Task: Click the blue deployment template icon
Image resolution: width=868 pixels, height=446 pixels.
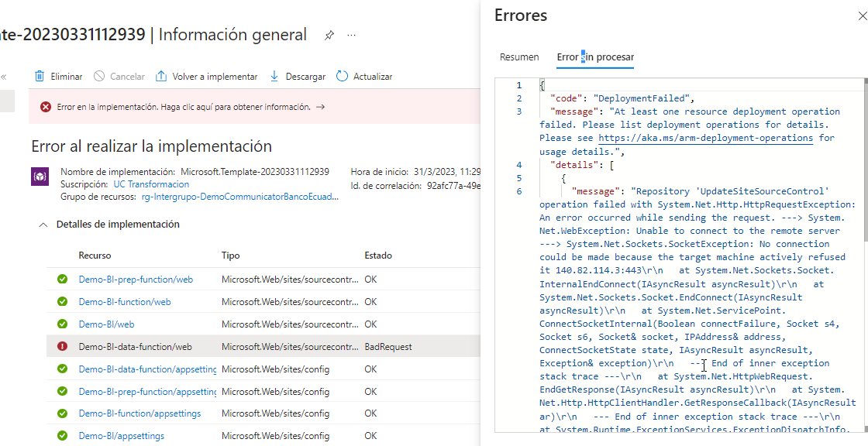Action: 40,177
